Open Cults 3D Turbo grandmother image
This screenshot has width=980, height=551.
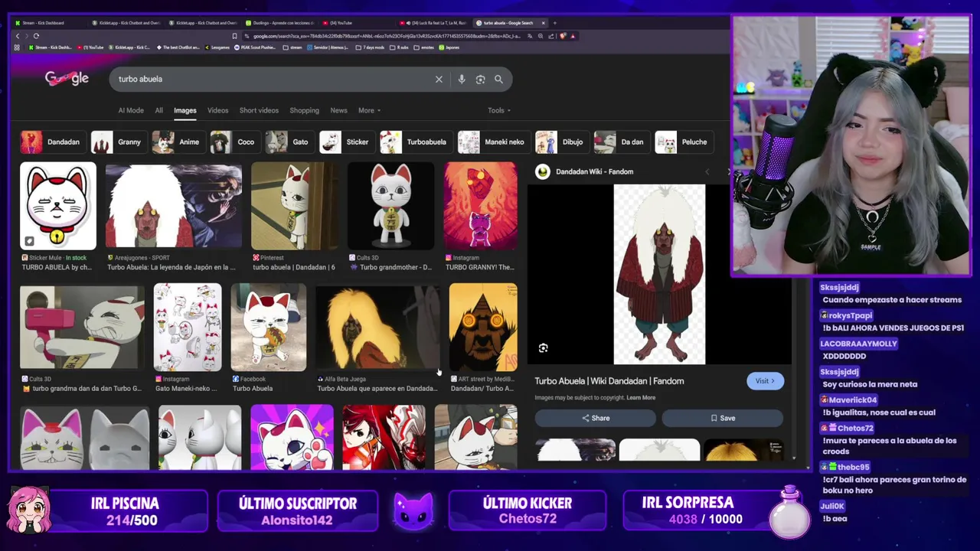[390, 206]
